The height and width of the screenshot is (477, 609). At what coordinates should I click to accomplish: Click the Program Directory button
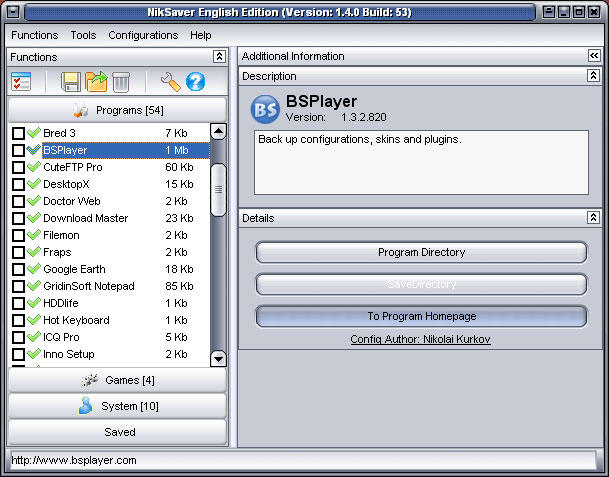pyautogui.click(x=421, y=253)
